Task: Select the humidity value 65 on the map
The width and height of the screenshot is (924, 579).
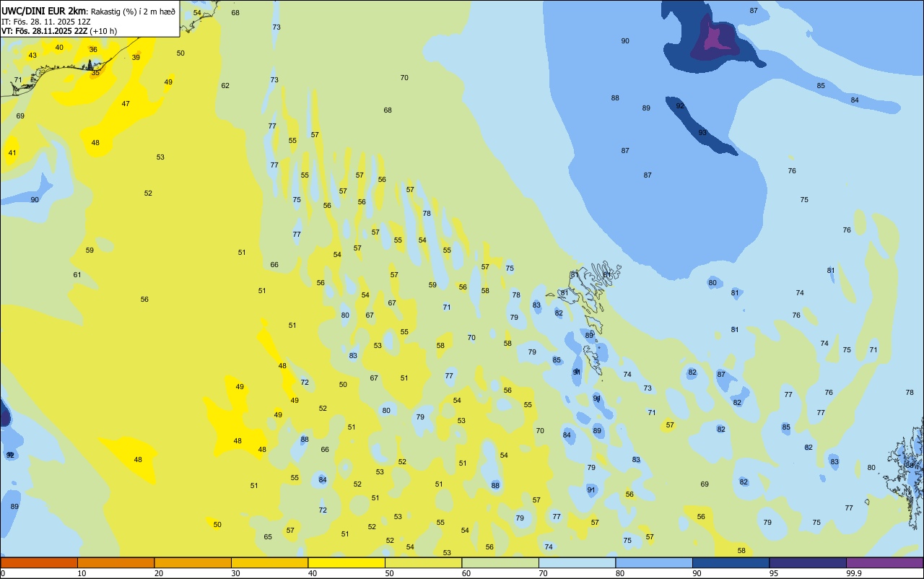Action: tap(268, 537)
